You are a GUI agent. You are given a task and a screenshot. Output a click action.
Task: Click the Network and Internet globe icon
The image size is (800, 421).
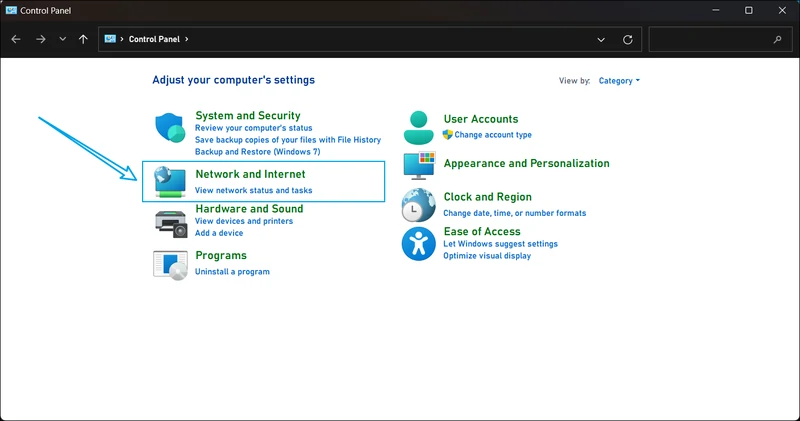coord(170,182)
